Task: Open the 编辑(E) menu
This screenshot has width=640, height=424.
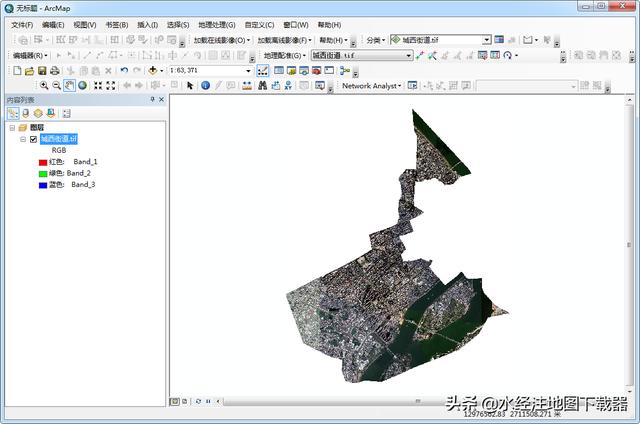Action: 53,25
